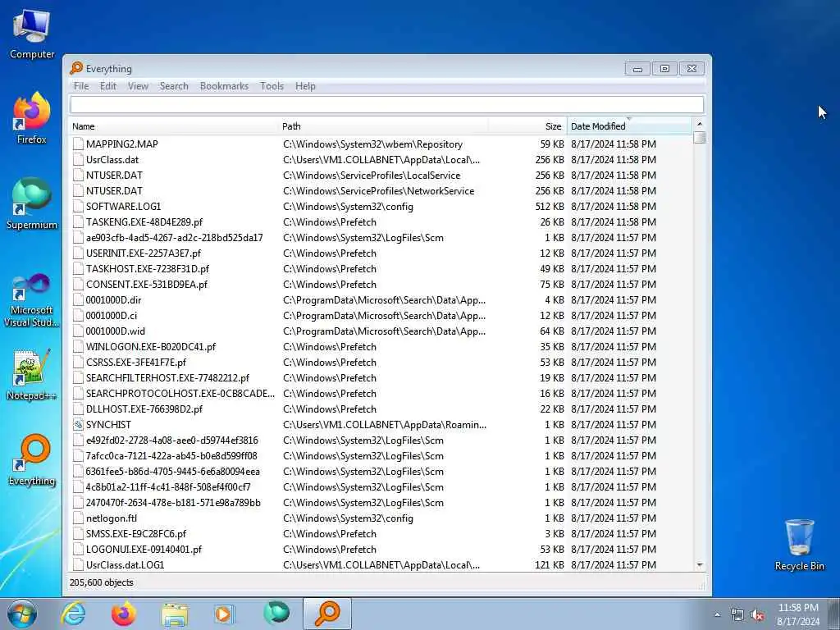The height and width of the screenshot is (630, 840).
Task: Select the CSRSS.EXE-3FE41F7E.pf file
Action: (x=136, y=362)
